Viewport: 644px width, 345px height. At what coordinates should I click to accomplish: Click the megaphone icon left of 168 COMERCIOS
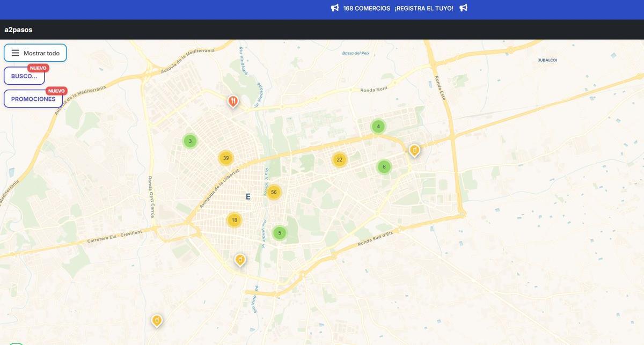334,8
